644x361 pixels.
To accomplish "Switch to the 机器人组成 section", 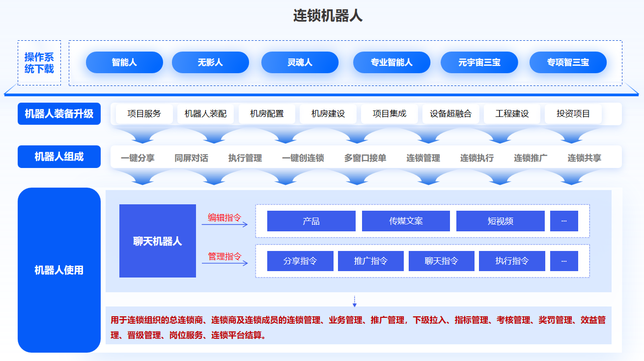I will [x=59, y=157].
